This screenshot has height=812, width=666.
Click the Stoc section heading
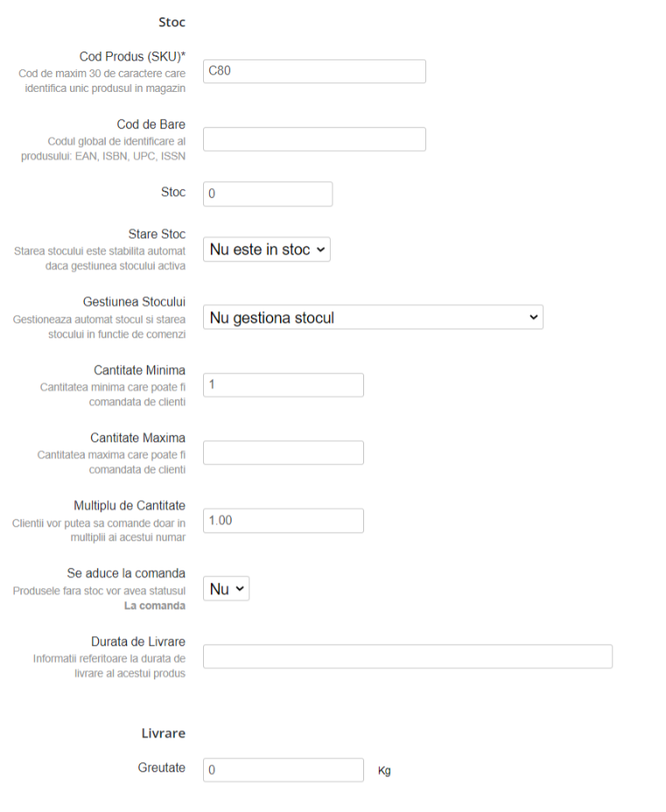(x=172, y=22)
